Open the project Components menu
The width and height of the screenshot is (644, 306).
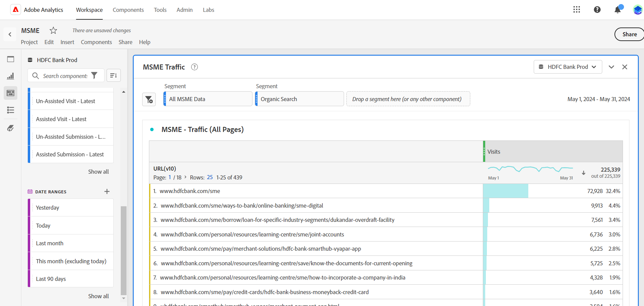point(96,42)
